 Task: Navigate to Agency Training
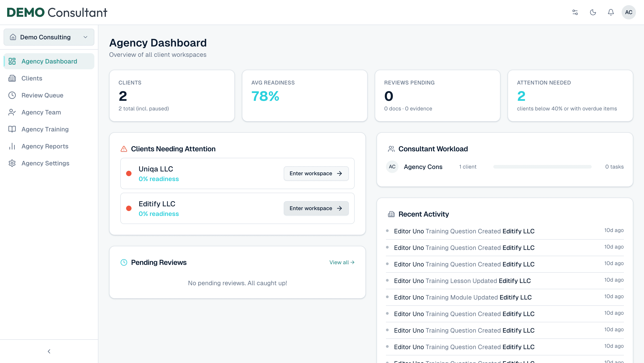[x=49, y=129]
